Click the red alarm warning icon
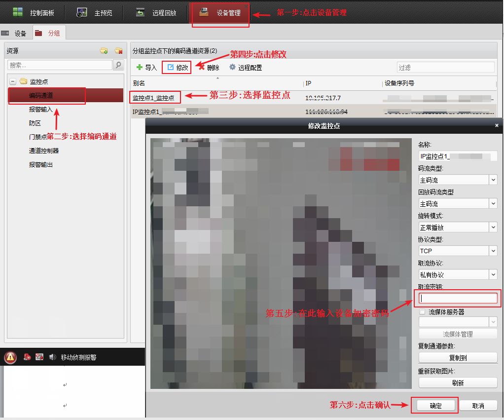This screenshot has height=420, width=504. tap(10, 357)
